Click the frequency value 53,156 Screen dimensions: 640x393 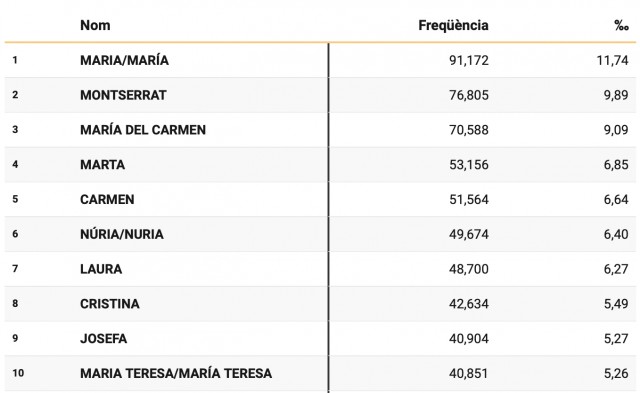pos(469,164)
